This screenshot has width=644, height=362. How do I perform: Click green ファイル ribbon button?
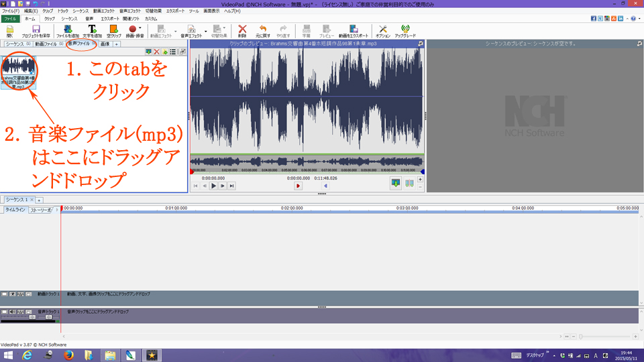[x=10, y=19]
